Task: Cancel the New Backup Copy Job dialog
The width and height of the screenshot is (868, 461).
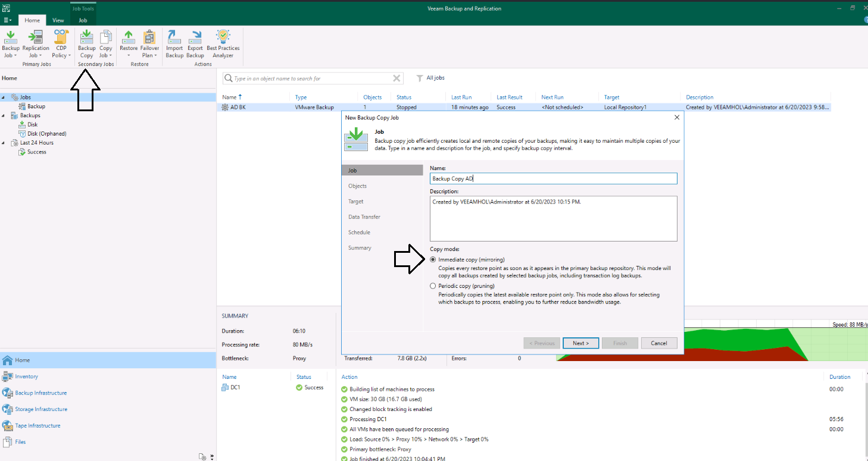Action: point(658,343)
